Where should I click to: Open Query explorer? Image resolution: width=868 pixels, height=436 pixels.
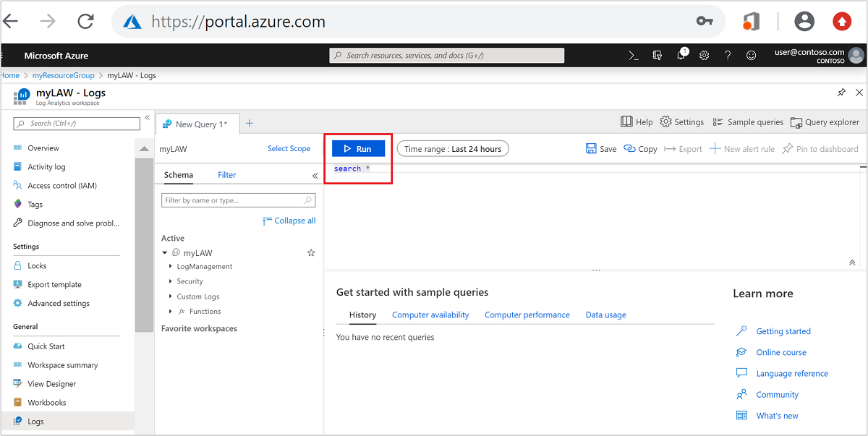pos(825,122)
